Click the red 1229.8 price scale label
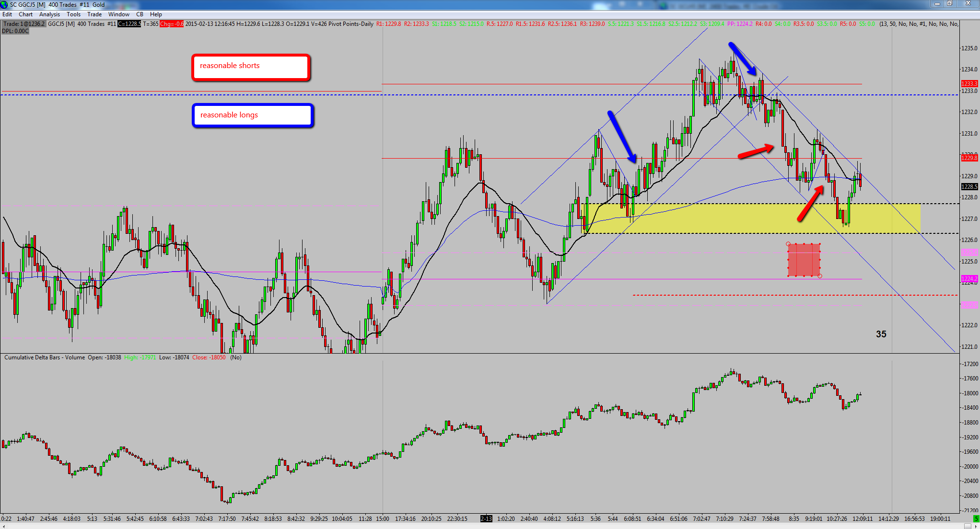Image resolution: width=980 pixels, height=529 pixels. point(969,158)
